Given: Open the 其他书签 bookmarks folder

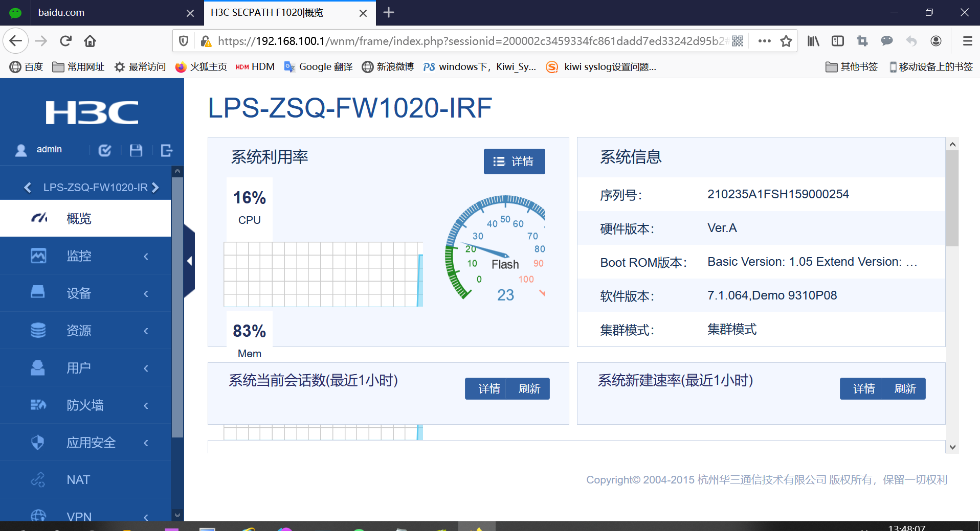Looking at the screenshot, I should click(x=852, y=67).
